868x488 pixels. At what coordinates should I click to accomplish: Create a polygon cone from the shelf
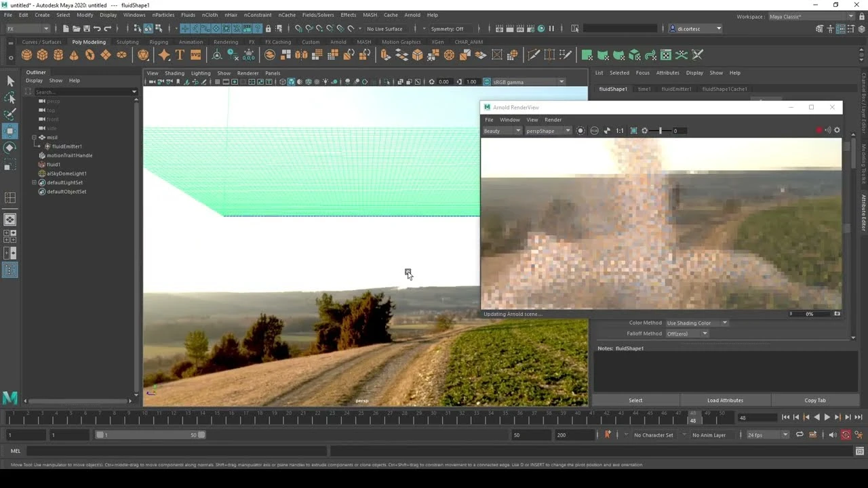tap(74, 55)
